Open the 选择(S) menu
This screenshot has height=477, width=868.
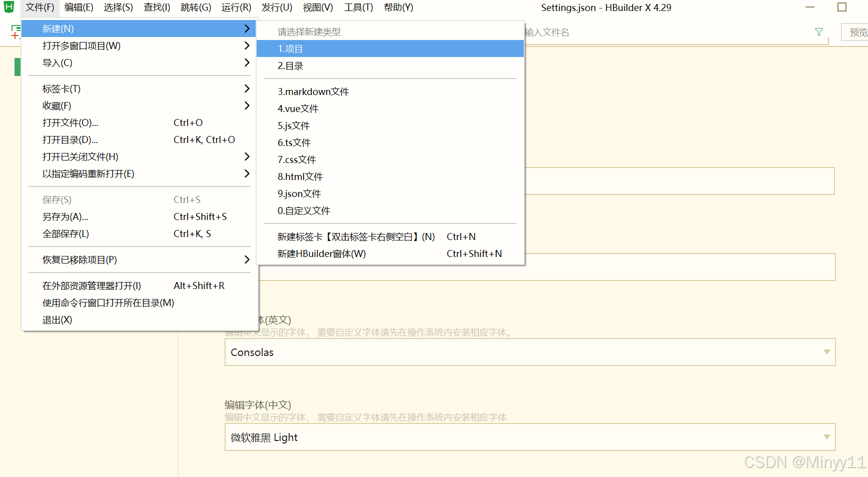pos(119,7)
